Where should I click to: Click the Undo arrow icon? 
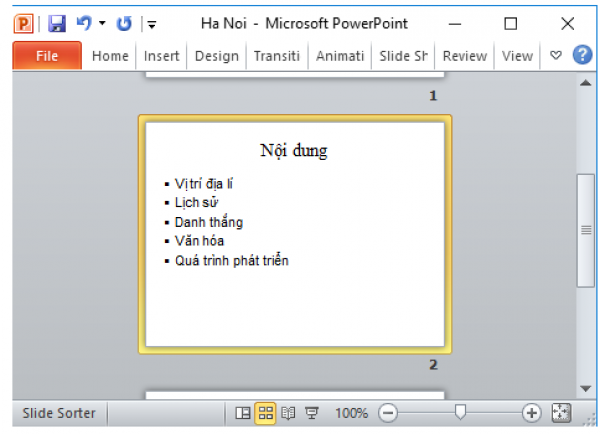pyautogui.click(x=84, y=23)
